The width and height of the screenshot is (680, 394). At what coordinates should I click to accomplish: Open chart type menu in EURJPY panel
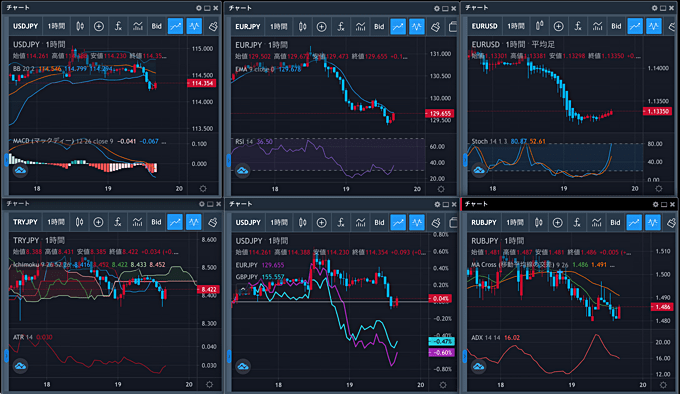click(303, 26)
